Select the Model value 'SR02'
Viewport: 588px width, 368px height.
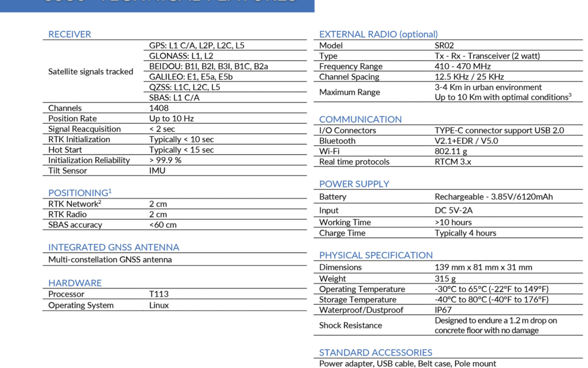pyautogui.click(x=444, y=45)
